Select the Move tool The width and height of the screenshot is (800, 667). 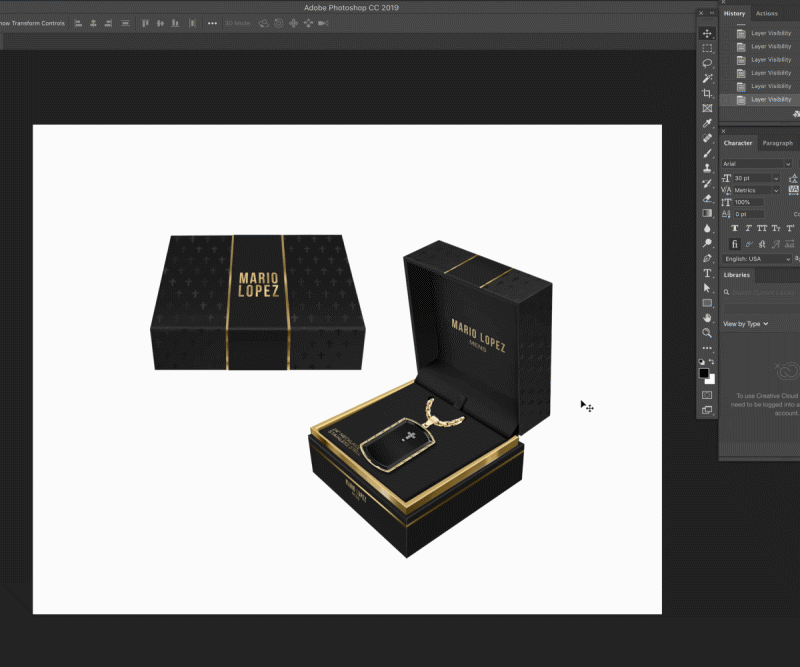(708, 32)
